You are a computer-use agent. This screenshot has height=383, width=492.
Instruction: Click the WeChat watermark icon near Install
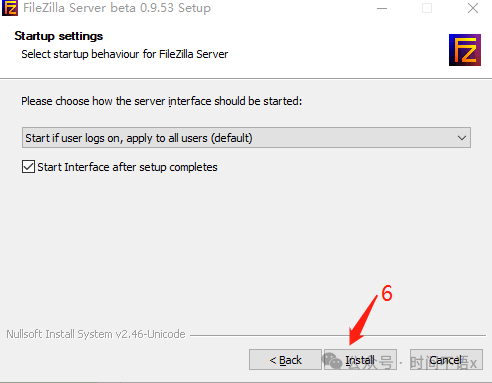pos(332,361)
